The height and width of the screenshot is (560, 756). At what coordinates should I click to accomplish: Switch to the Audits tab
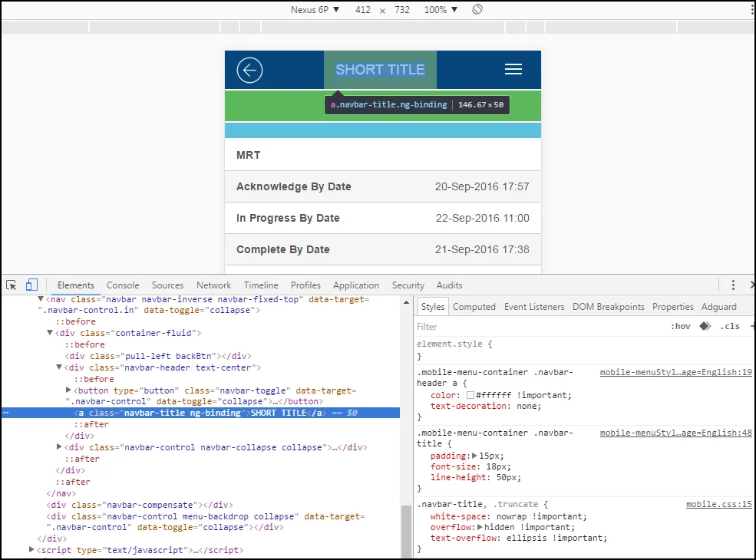click(449, 285)
